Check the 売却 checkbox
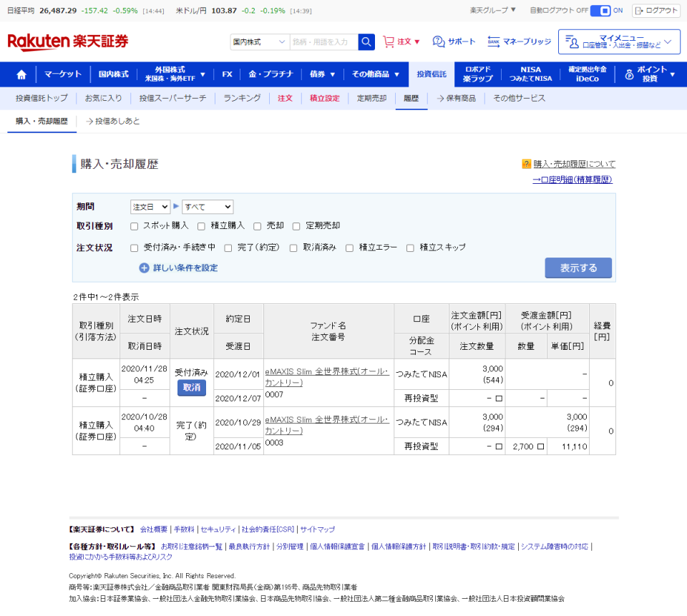Image resolution: width=687 pixels, height=616 pixels. (x=257, y=226)
